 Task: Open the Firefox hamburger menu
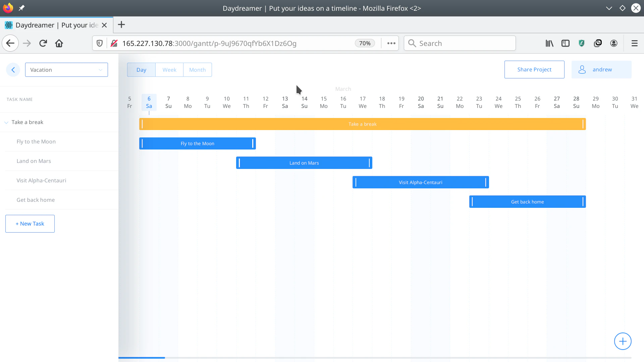click(x=634, y=43)
